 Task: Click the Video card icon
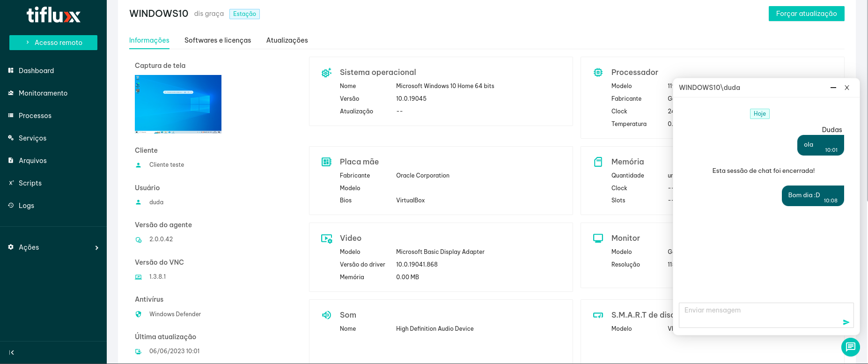coord(326,238)
